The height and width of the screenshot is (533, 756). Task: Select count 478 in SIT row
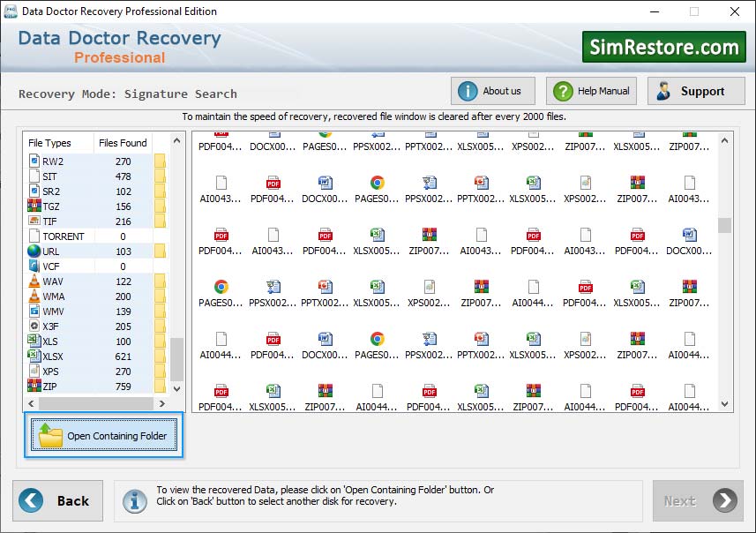coord(123,176)
